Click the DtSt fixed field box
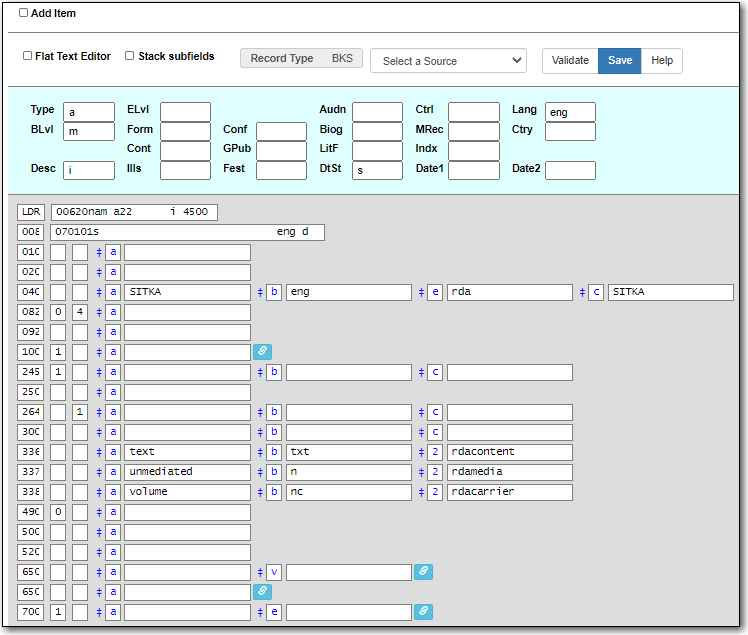Viewport: 748px width, 635px height. click(x=377, y=170)
